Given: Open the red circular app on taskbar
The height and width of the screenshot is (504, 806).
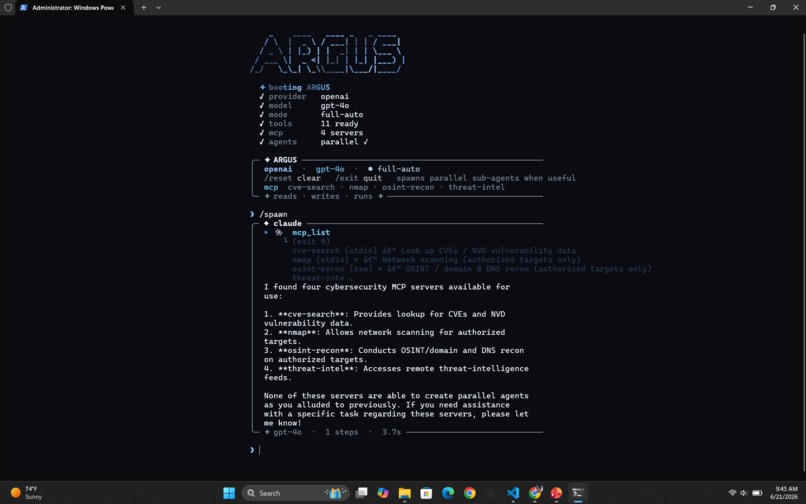Looking at the screenshot, I should click(556, 493).
